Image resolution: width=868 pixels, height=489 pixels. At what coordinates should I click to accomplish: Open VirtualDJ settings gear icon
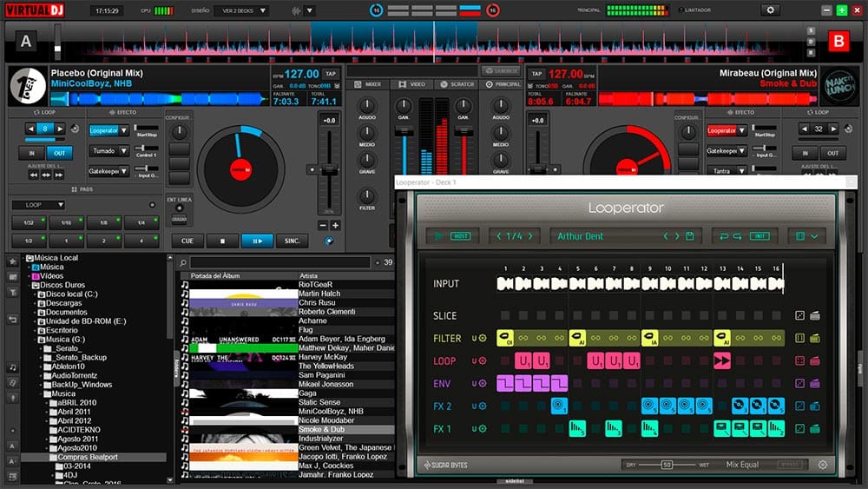770,10
